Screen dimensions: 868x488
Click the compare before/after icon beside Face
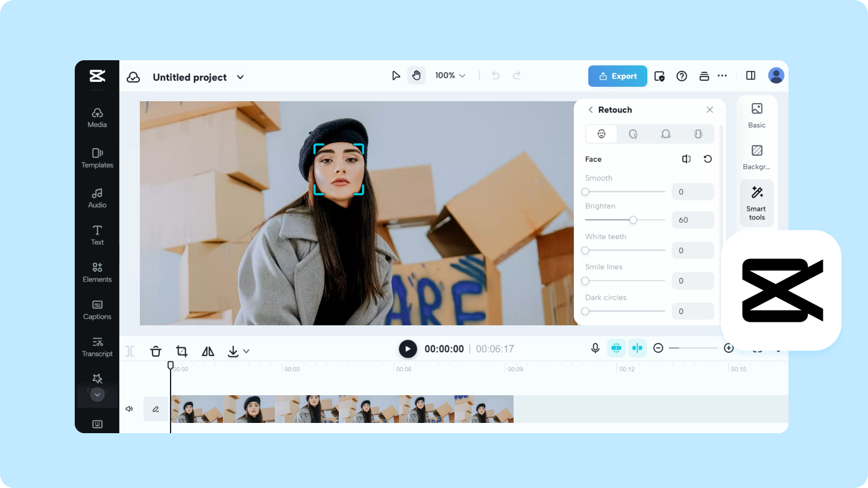686,159
